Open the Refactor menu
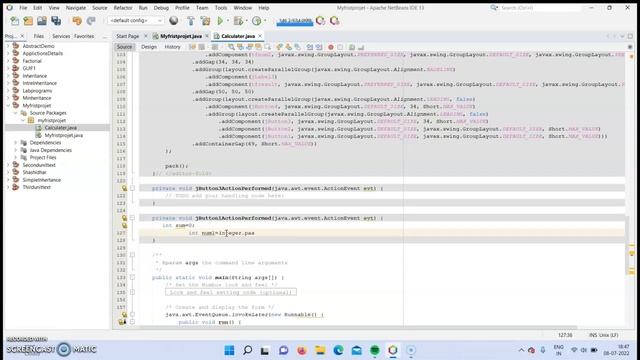Viewport: 640px width, 360px height. click(123, 8)
